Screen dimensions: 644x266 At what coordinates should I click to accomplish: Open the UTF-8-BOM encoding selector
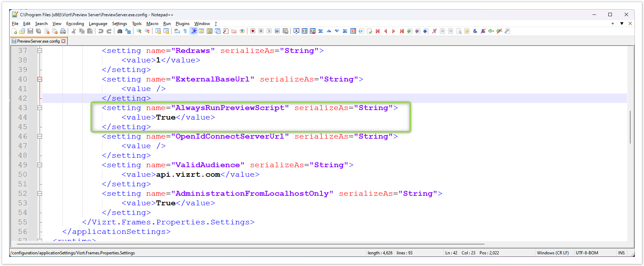587,253
